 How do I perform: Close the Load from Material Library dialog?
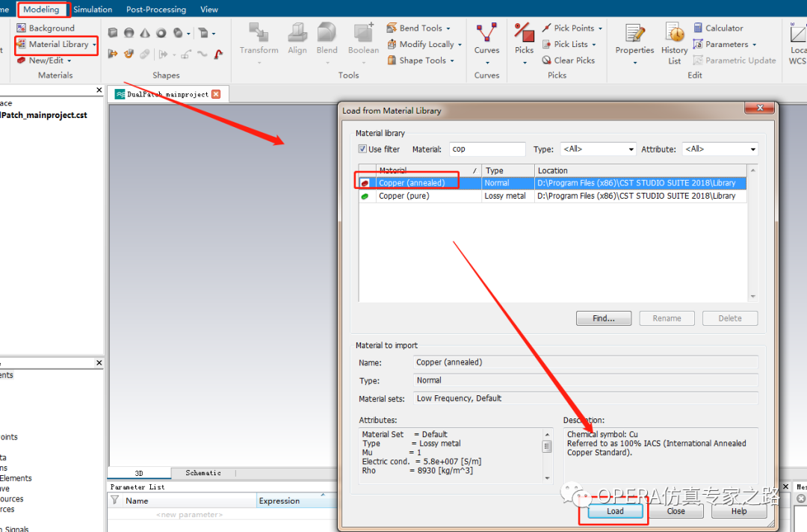pyautogui.click(x=760, y=108)
